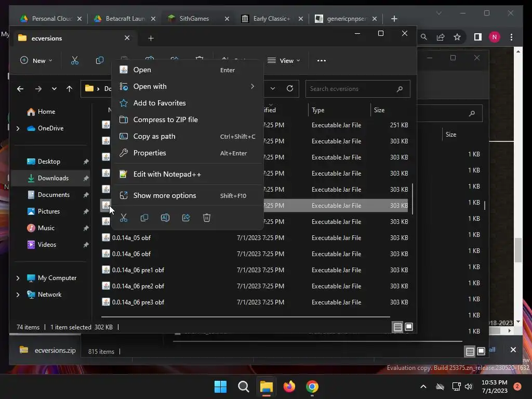532x399 pixels.
Task: Show hidden system tray icons
Action: pos(423,387)
